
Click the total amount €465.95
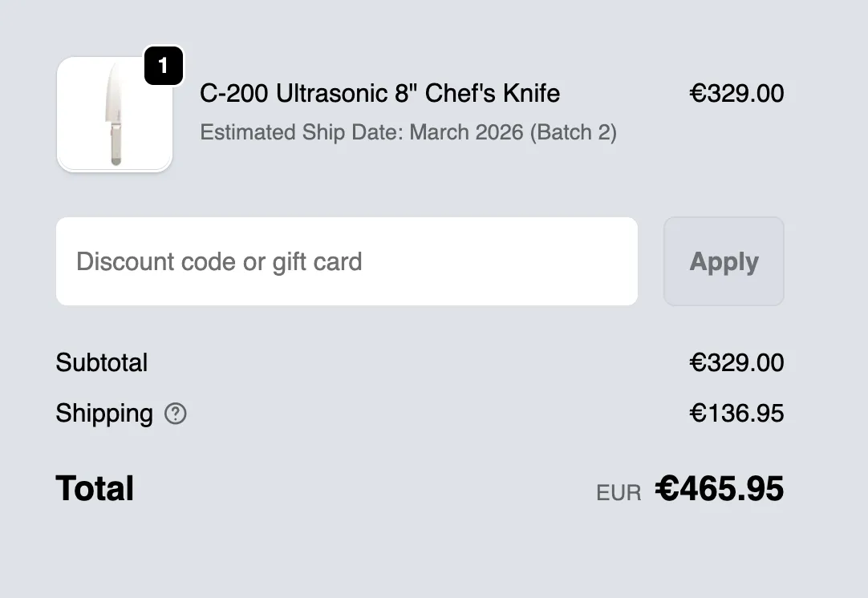(720, 488)
